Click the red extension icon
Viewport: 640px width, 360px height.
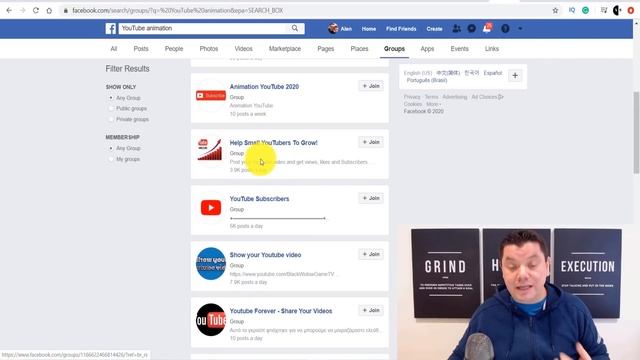point(631,11)
